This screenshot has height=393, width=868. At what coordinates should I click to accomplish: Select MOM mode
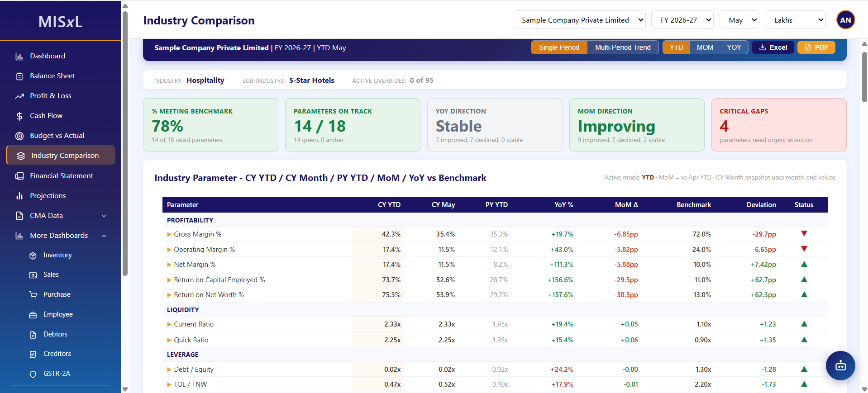pos(705,47)
